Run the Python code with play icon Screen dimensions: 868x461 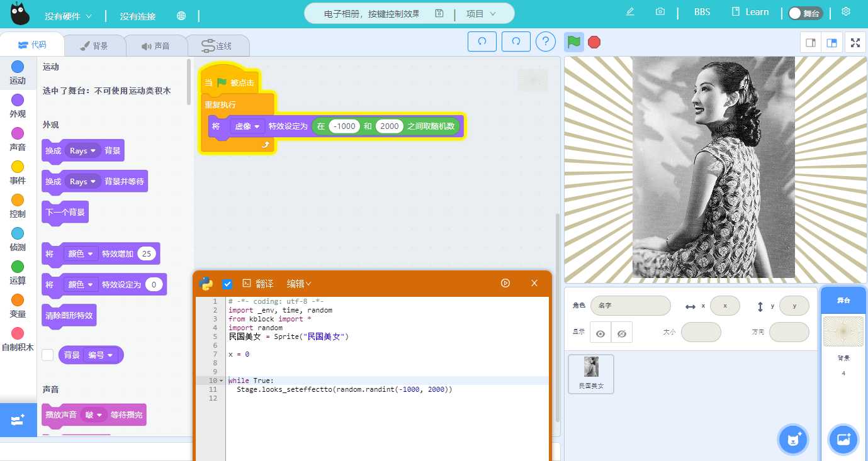point(505,283)
